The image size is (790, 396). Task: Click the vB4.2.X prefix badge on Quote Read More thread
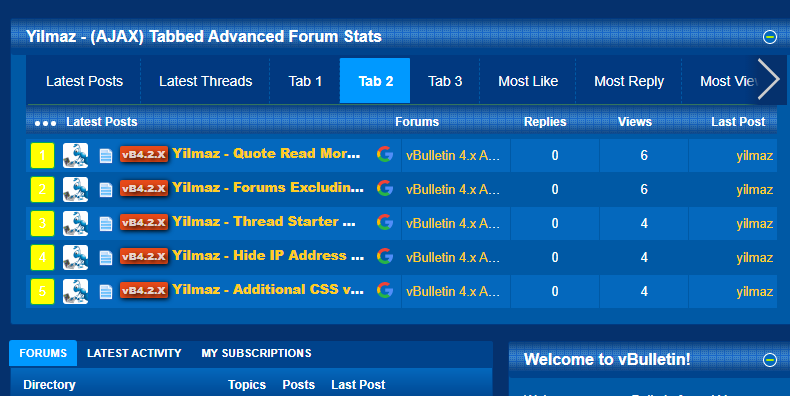[144, 154]
